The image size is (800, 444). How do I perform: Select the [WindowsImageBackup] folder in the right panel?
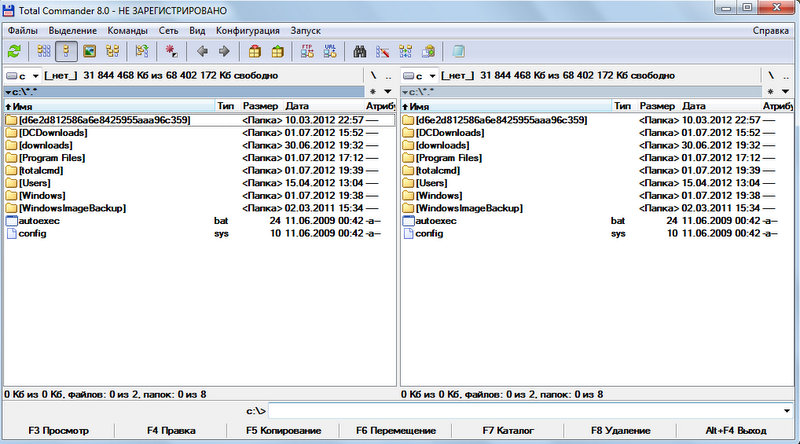pos(596,208)
